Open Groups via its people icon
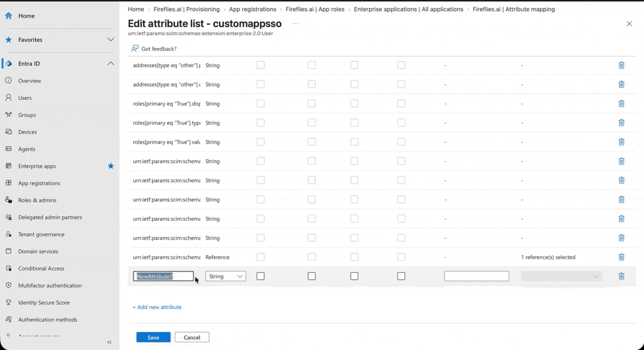Screen dimensions: 644x350 coord(9,115)
